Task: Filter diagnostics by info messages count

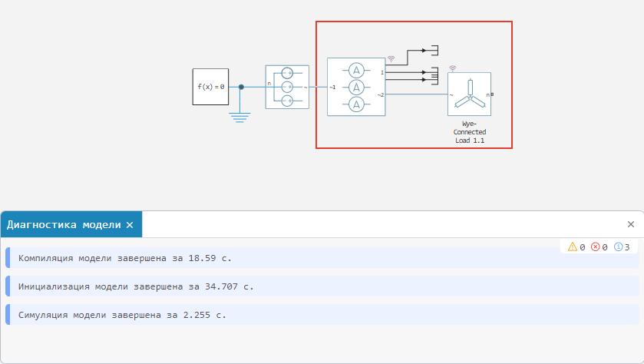Action: point(622,247)
